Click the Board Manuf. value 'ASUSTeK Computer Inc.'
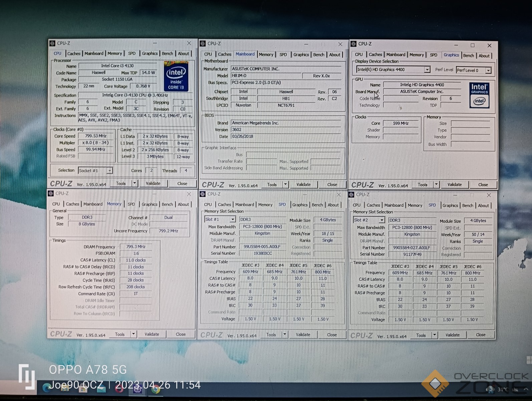This screenshot has height=401, width=532. [422, 92]
